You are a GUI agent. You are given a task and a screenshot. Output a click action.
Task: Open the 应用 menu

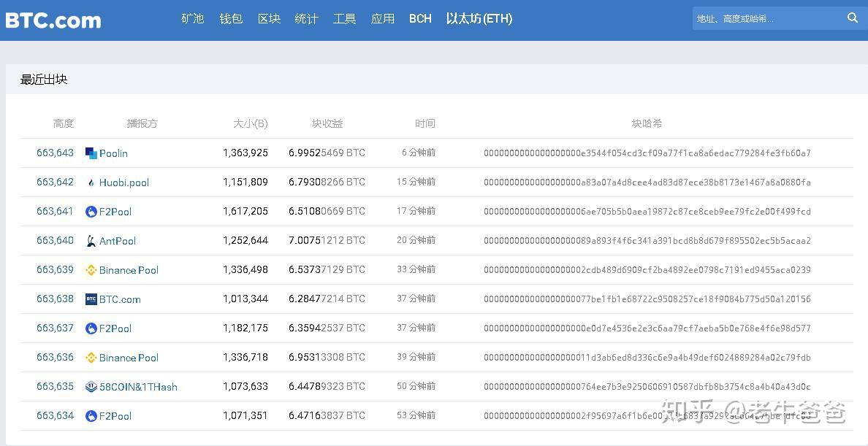coord(383,18)
